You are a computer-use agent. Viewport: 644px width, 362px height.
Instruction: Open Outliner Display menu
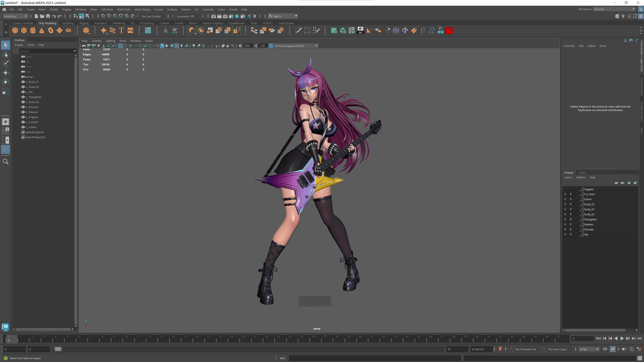(x=19, y=45)
